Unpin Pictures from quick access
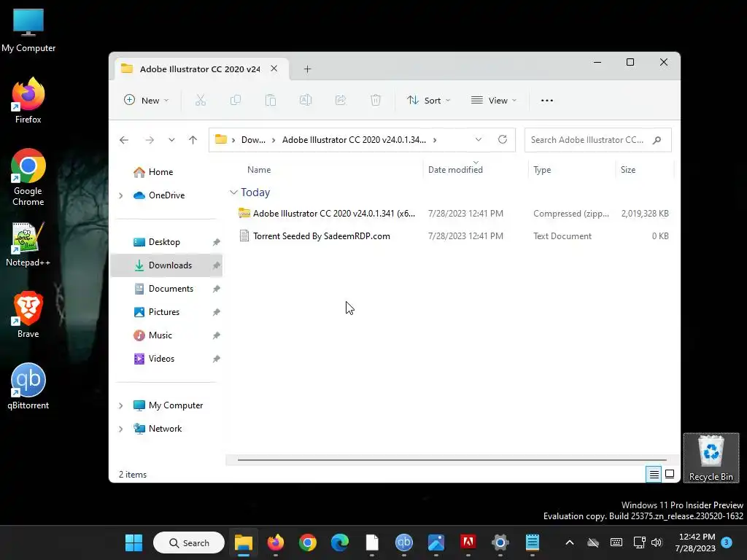Screen dimensions: 747x560 [x=216, y=312]
